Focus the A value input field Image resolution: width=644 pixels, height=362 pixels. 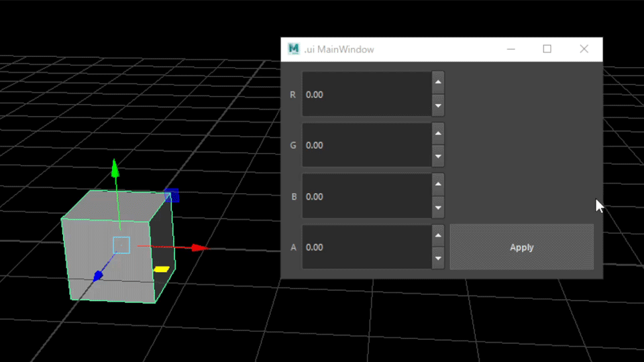point(366,247)
